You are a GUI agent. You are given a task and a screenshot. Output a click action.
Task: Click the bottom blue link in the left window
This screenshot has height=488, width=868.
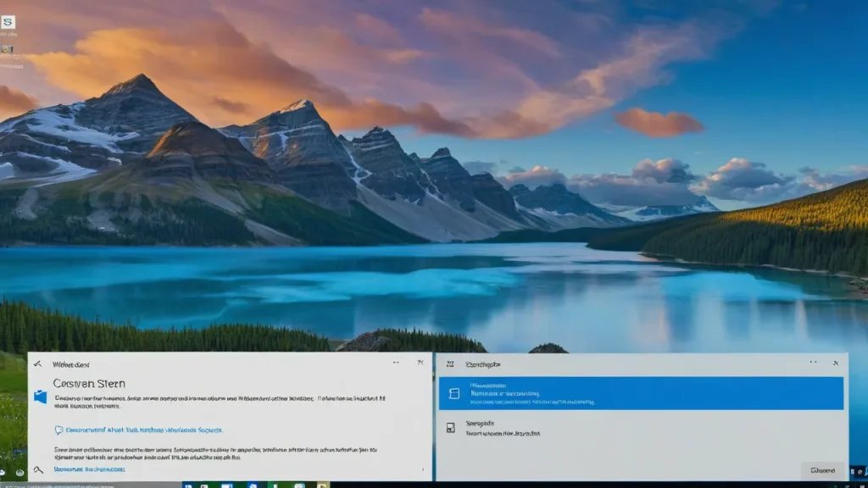click(x=89, y=469)
